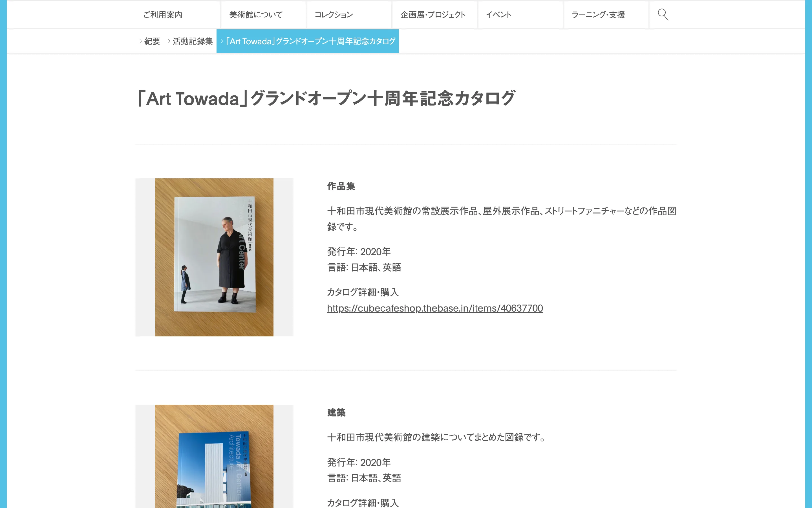Go to the 活動記録集 sub-navigation link
Image resolution: width=812 pixels, height=508 pixels.
(190, 41)
